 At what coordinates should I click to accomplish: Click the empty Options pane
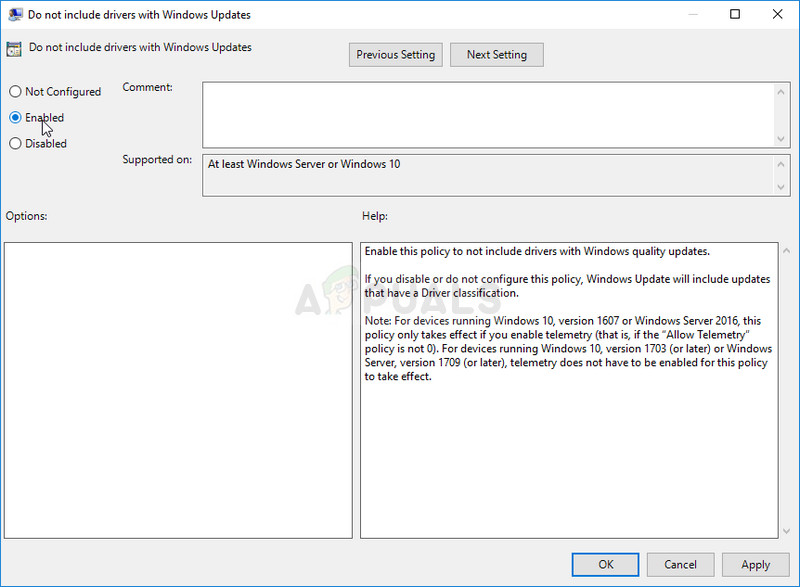(x=178, y=390)
